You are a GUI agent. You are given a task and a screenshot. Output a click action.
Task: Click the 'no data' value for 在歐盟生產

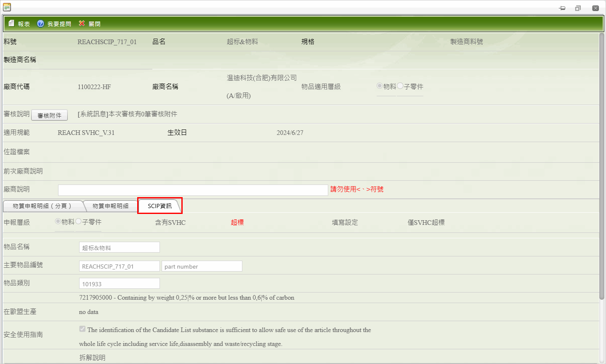click(89, 312)
